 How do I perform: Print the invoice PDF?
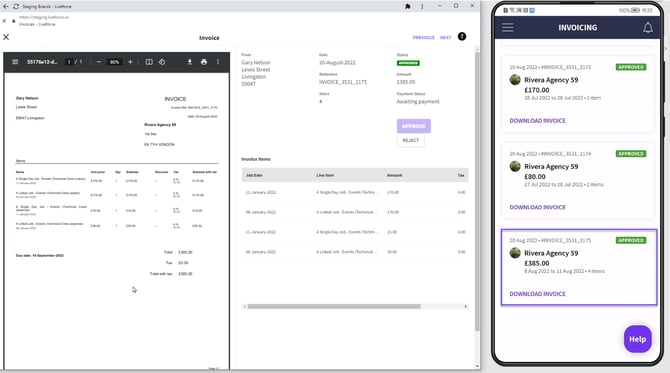click(204, 62)
